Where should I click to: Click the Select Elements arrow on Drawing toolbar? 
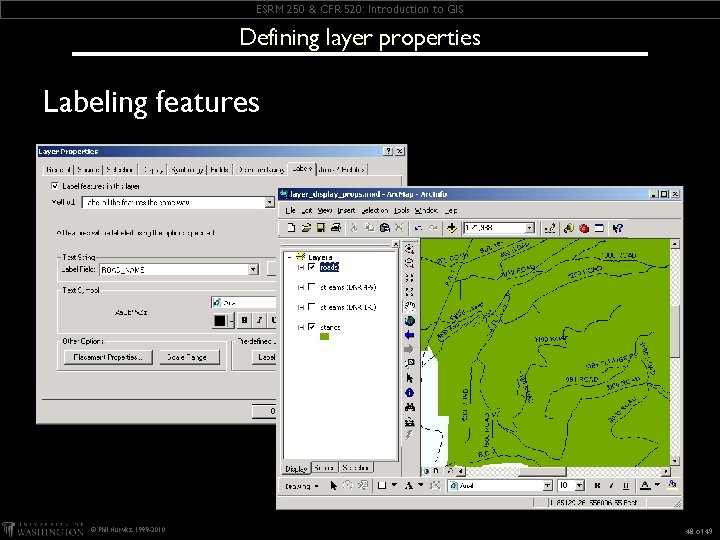point(334,485)
